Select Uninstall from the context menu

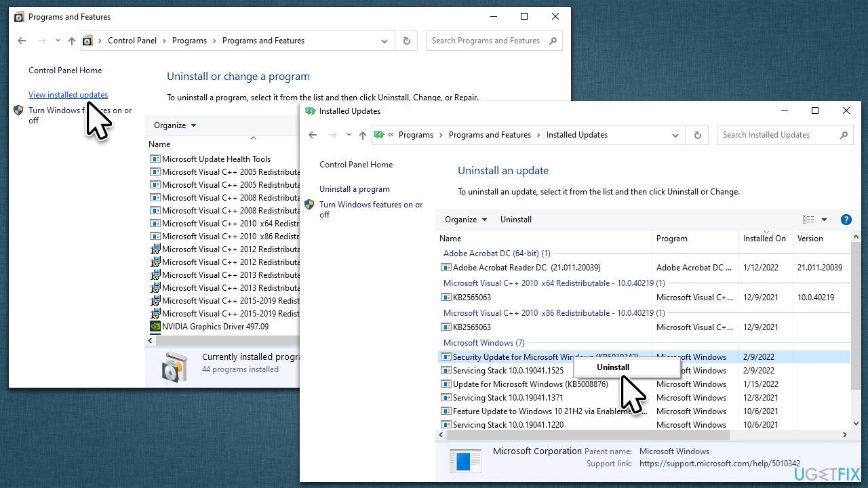(x=612, y=367)
